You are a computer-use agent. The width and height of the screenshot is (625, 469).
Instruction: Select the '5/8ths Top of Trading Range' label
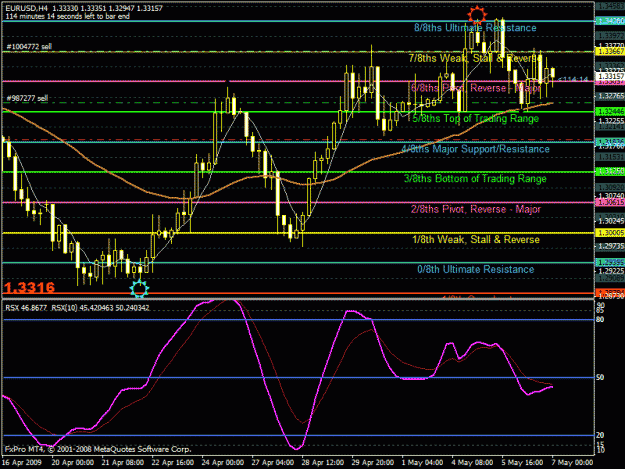point(476,118)
